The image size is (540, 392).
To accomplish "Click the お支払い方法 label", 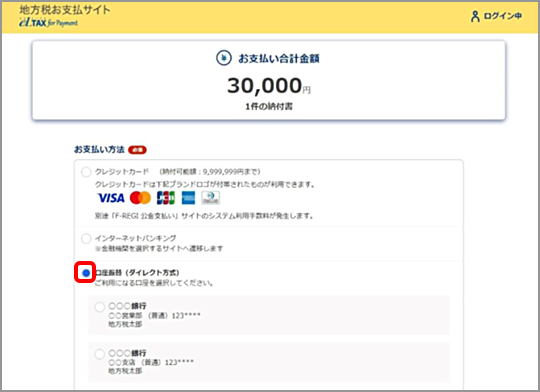I will [x=99, y=149].
